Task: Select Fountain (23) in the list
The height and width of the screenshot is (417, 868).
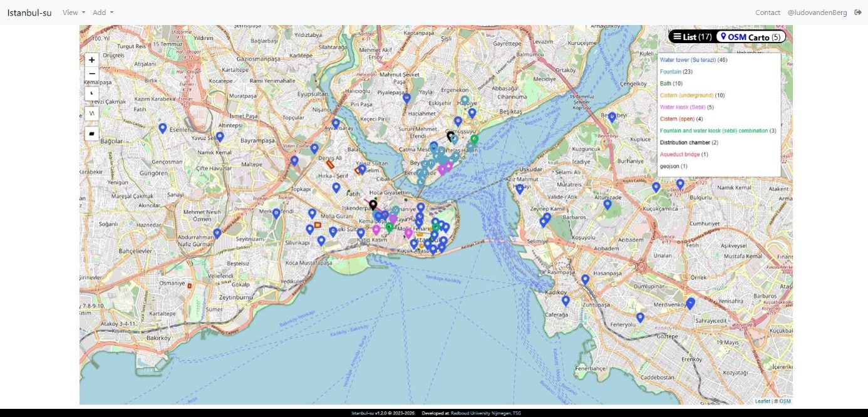Action: click(676, 72)
